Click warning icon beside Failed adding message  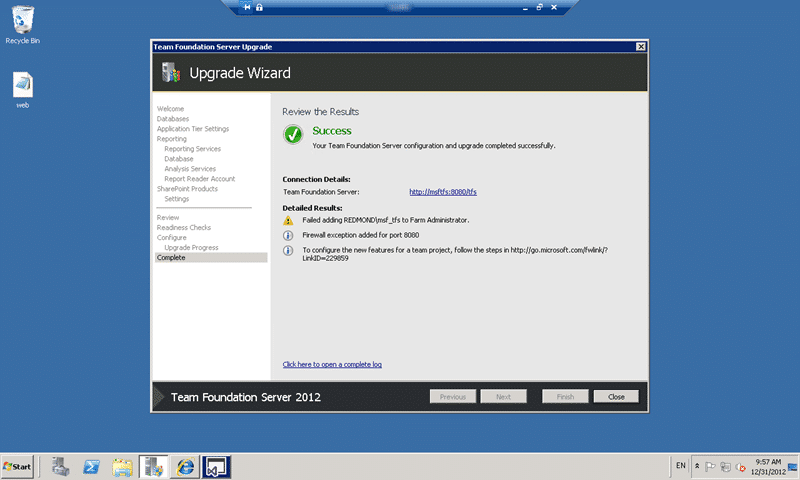click(288, 220)
